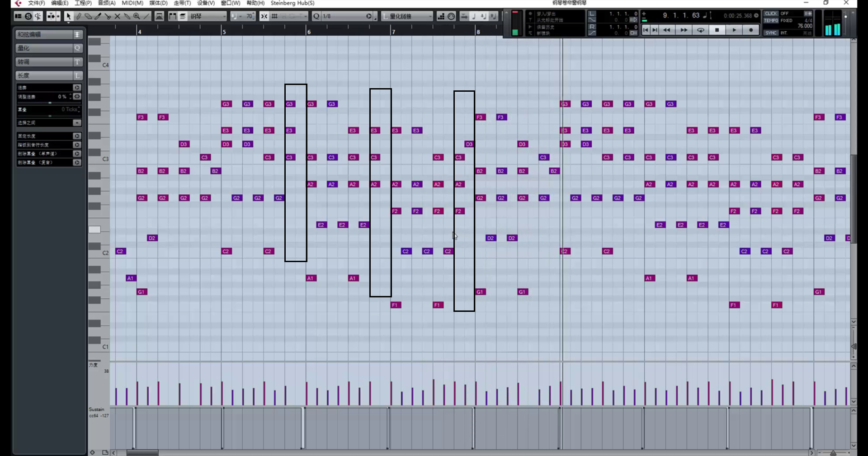Click the Apply Quantize Q icon

[x=316, y=16]
